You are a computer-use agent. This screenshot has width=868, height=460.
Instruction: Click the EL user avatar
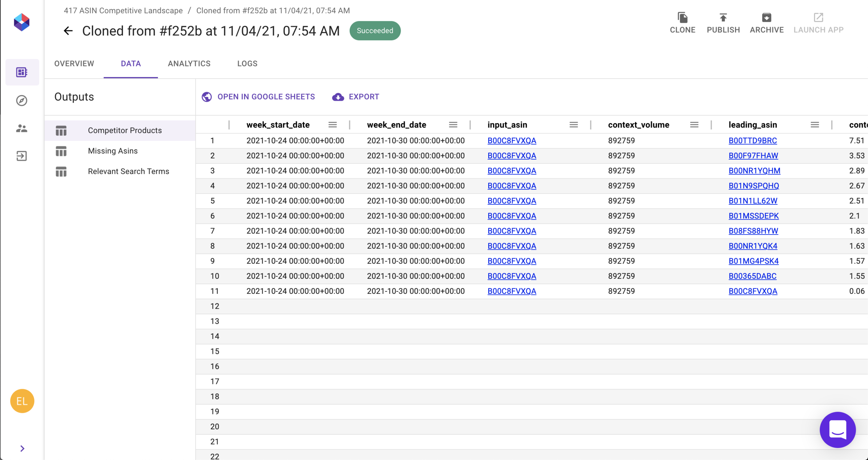click(x=22, y=401)
